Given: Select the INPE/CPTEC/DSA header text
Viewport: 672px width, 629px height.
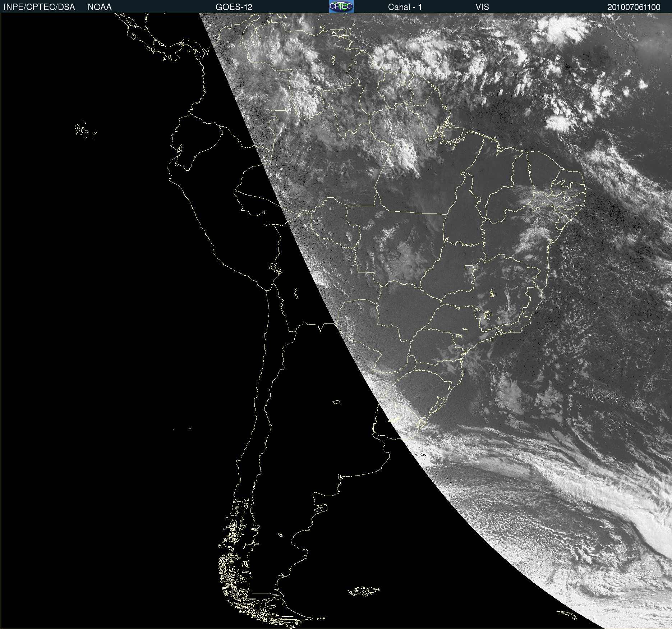Looking at the screenshot, I should pos(39,7).
